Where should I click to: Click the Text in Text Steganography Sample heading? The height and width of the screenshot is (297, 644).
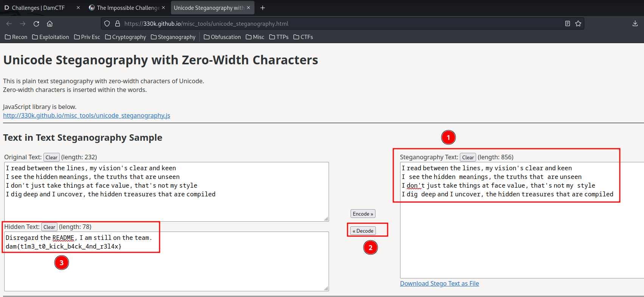83,138
